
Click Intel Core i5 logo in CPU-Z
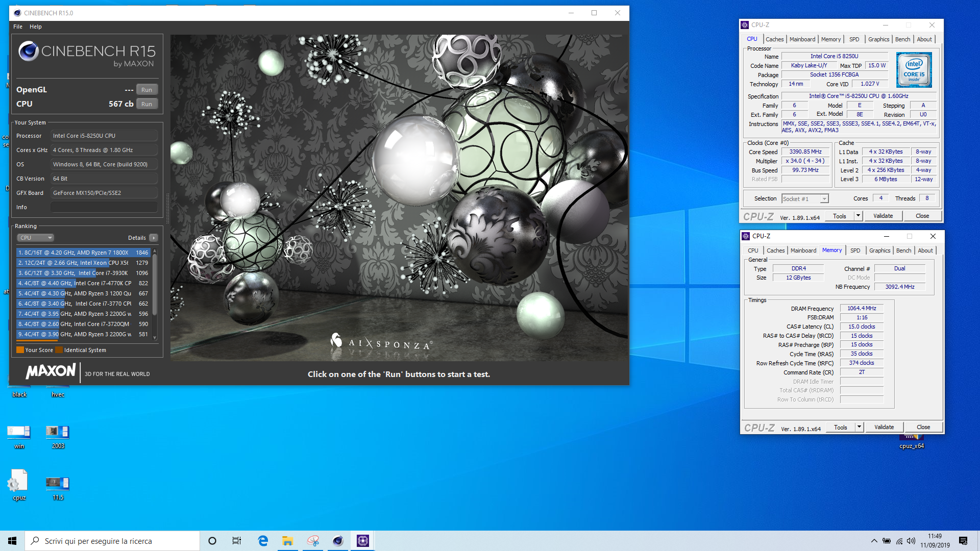tap(914, 70)
